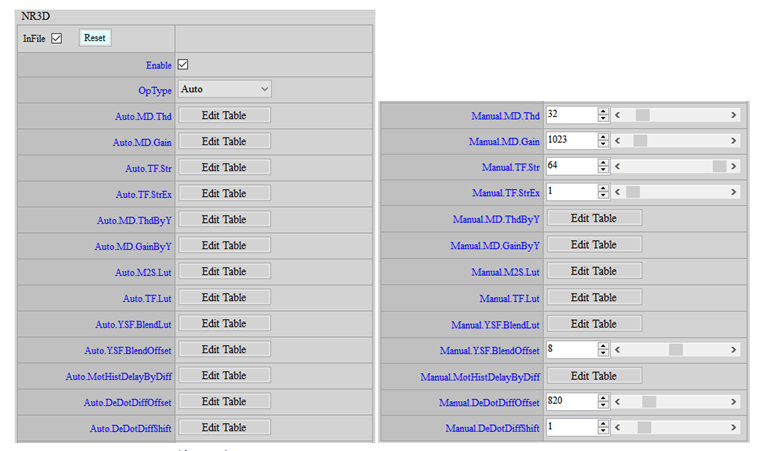Image resolution: width=763 pixels, height=451 pixels.
Task: Open Edit Table for Auto.M2S.Lut
Action: 224,272
